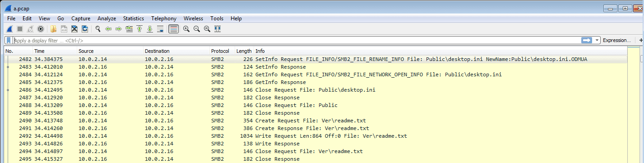Open the Wireless menu
Screen dimensions: 644x163
[193, 19]
